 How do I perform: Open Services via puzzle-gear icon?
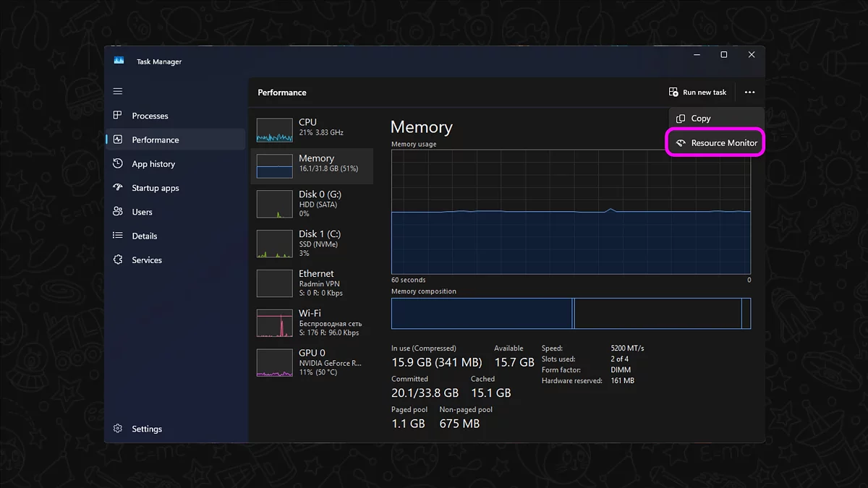click(x=118, y=260)
